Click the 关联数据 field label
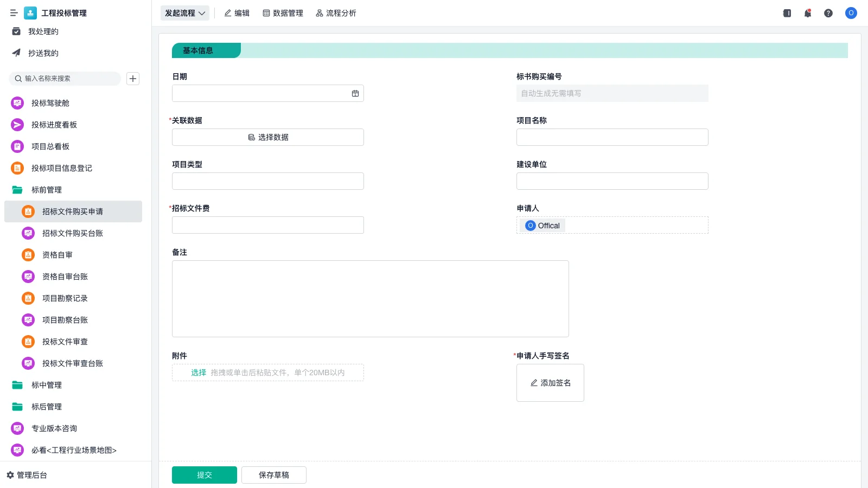Screen dimensions: 868x488 [x=187, y=120]
